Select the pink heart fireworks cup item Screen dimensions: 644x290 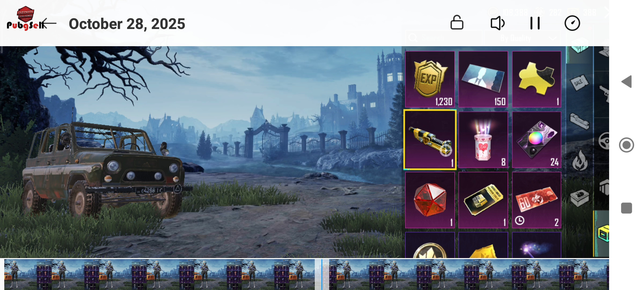click(x=483, y=140)
